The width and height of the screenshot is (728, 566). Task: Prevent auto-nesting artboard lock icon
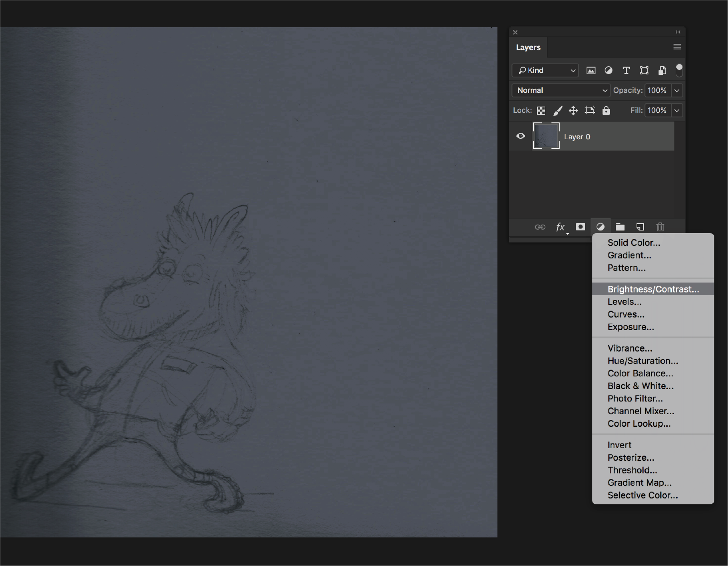click(x=590, y=110)
